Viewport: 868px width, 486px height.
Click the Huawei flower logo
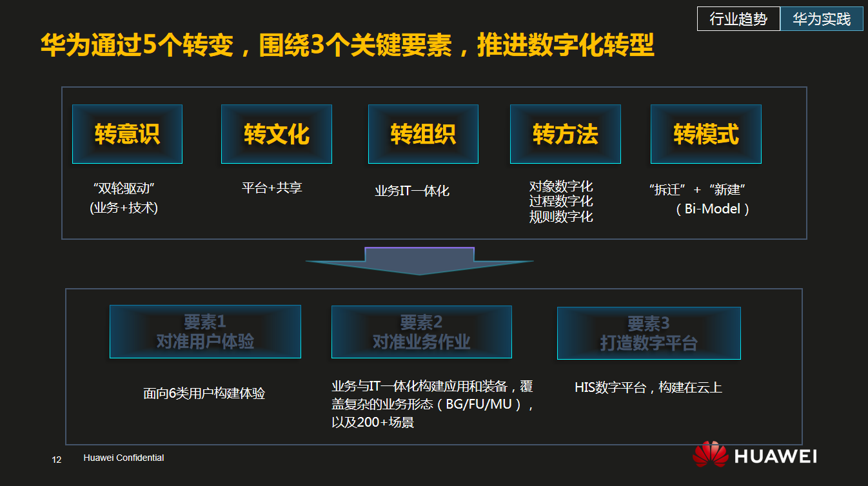[x=709, y=454]
